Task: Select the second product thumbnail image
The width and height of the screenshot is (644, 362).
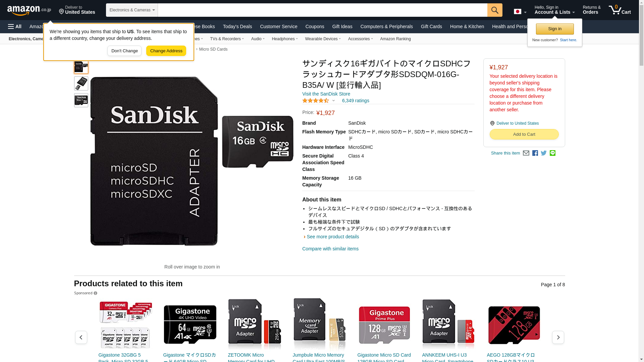Action: coord(81,83)
